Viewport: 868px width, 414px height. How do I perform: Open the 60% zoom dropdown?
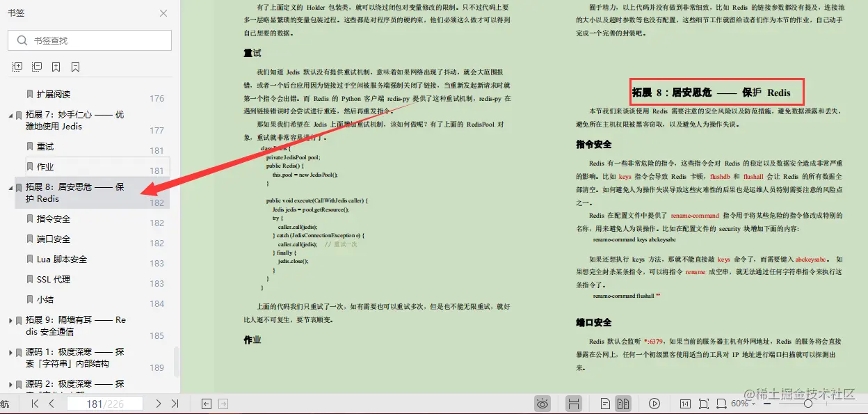pos(749,403)
